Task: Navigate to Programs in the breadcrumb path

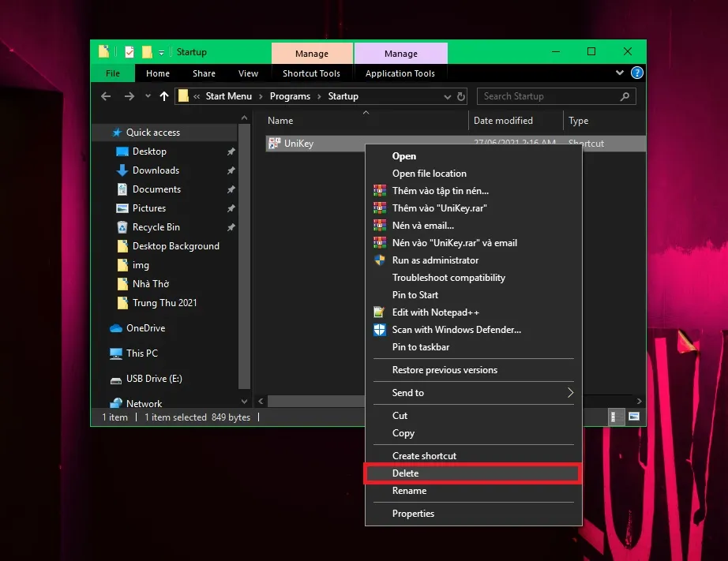Action: [x=288, y=96]
